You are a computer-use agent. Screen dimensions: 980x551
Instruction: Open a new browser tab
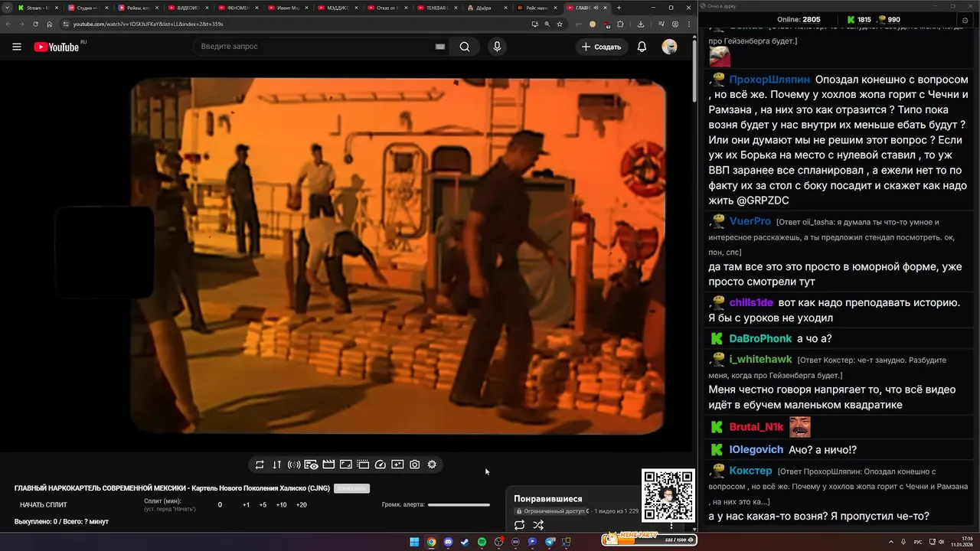point(619,8)
